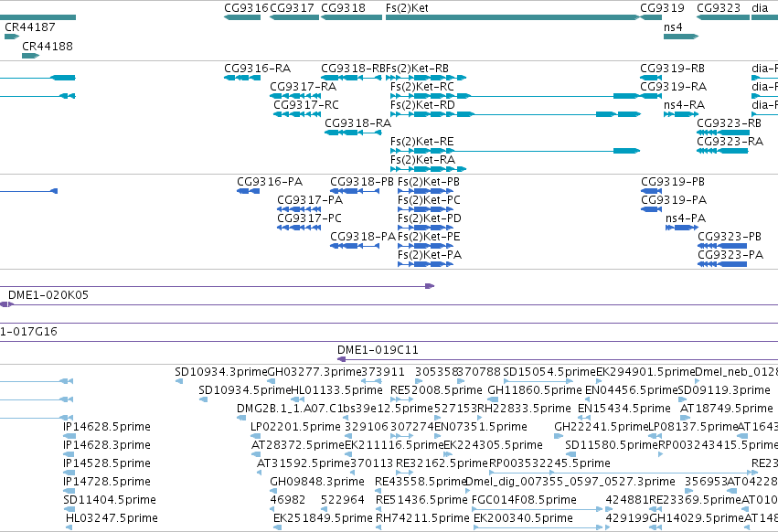
Task: Click the CG9319 gene label
Action: [x=662, y=8]
